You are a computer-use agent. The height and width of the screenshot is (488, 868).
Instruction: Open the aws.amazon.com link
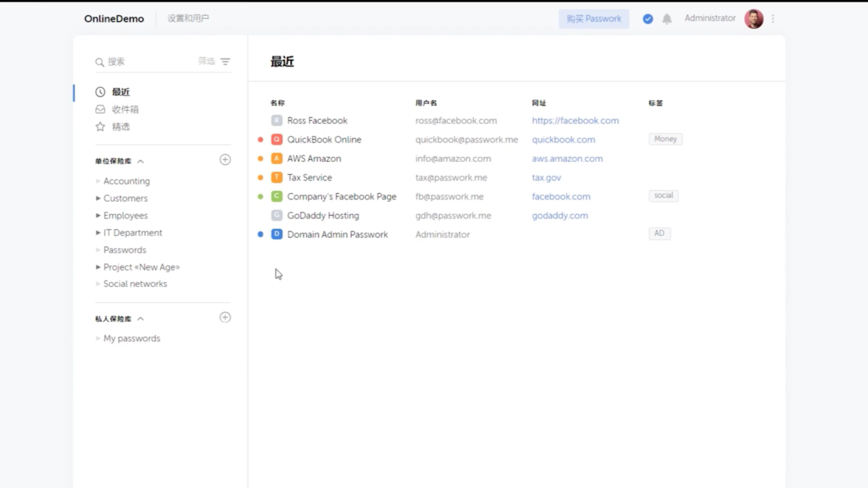click(567, 158)
